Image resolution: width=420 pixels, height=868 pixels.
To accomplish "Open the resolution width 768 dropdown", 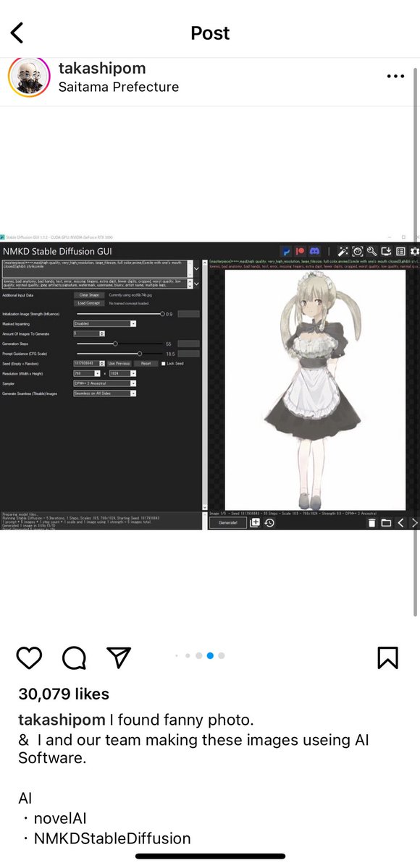I will (86, 373).
